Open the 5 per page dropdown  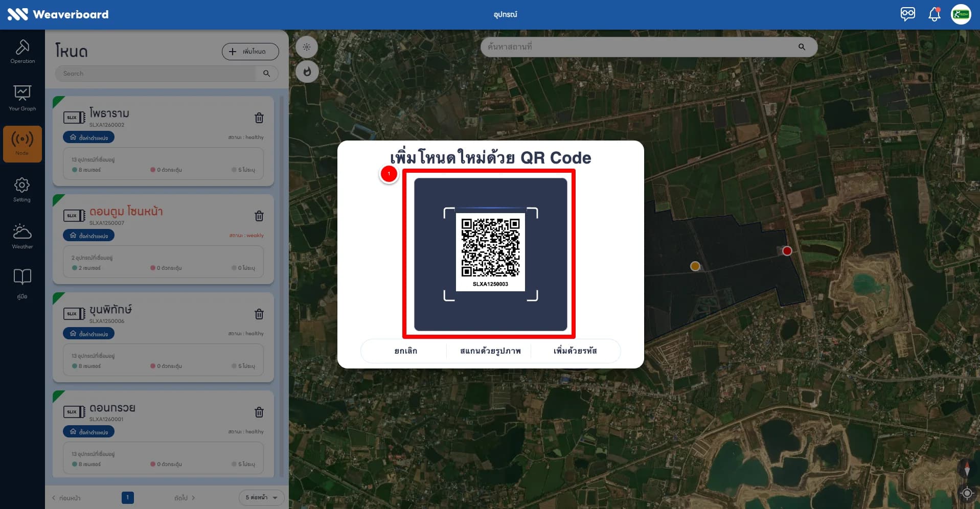pos(261,497)
